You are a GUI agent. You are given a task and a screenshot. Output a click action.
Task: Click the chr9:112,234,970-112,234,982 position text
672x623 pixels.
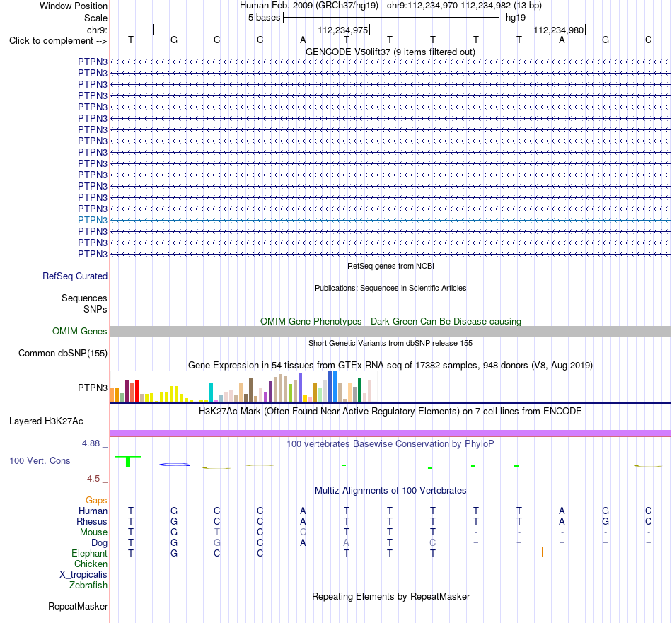tap(464, 6)
